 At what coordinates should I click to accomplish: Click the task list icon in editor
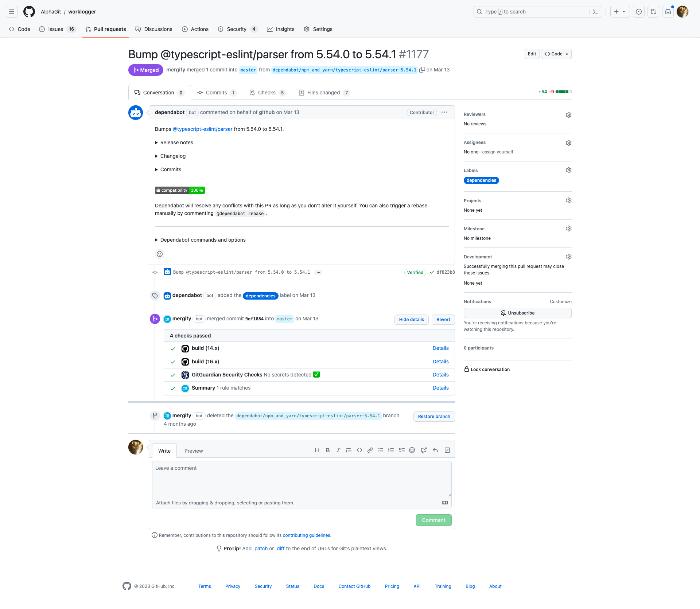click(402, 450)
